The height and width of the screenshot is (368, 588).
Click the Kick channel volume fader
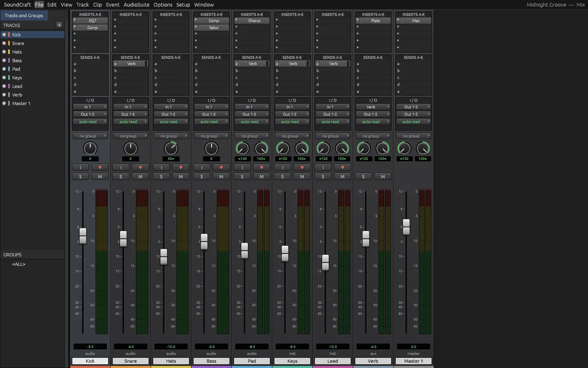point(83,236)
